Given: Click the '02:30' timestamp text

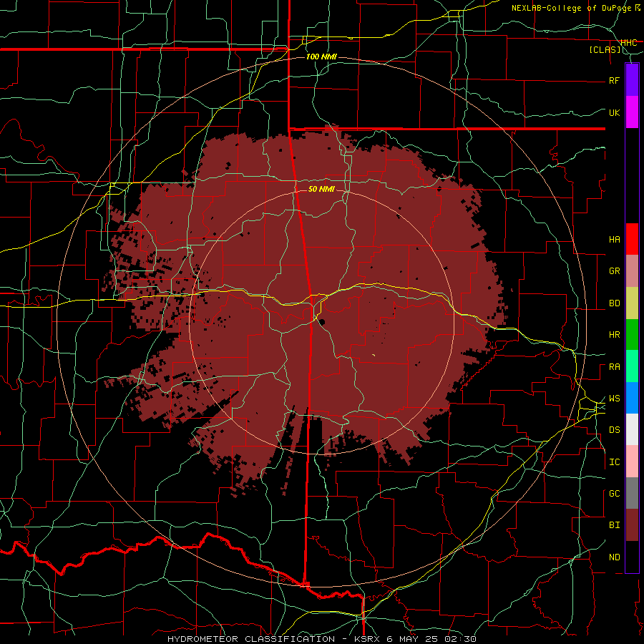Looking at the screenshot, I should [x=459, y=639].
